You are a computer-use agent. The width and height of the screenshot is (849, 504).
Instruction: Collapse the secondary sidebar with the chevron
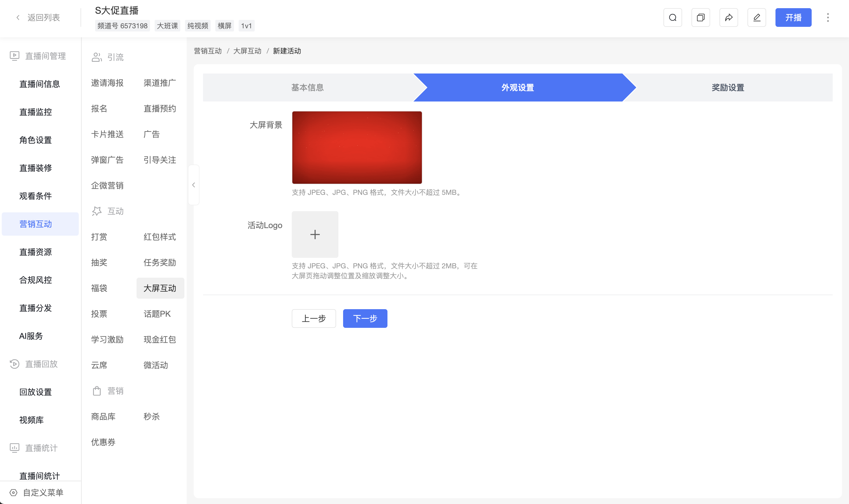[194, 185]
